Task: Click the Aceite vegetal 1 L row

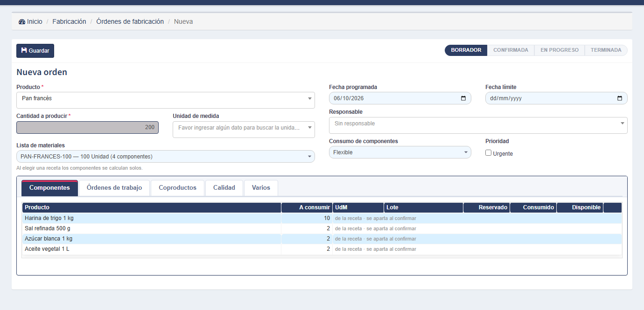Action: 322,249
